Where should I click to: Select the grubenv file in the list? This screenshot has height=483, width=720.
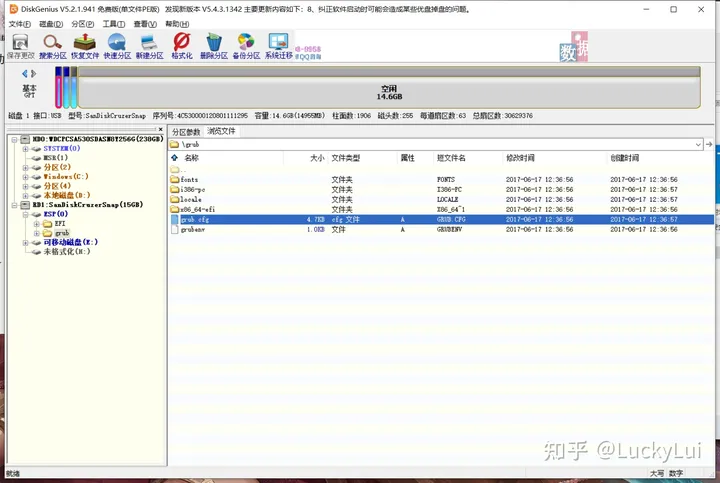click(194, 229)
